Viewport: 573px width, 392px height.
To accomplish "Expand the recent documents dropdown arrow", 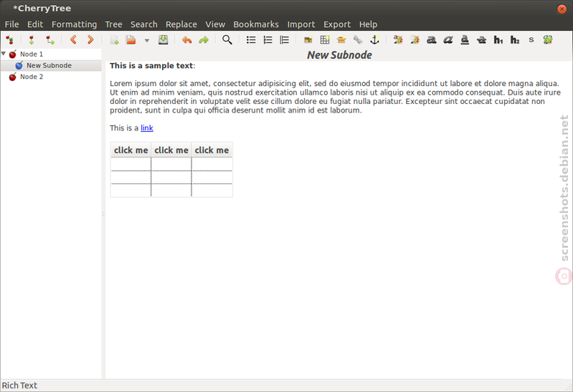I will 147,40.
